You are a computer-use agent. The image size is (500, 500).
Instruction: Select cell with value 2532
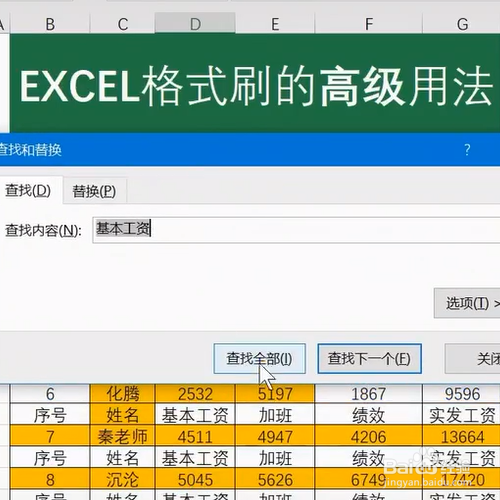coord(195,394)
